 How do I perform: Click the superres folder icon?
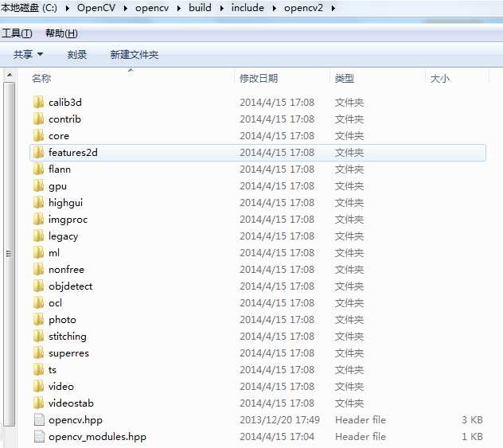click(x=38, y=353)
